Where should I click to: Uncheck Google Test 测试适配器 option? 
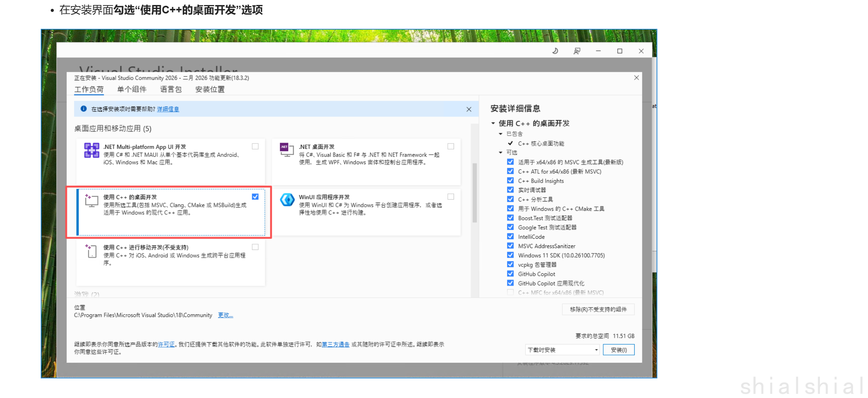510,227
